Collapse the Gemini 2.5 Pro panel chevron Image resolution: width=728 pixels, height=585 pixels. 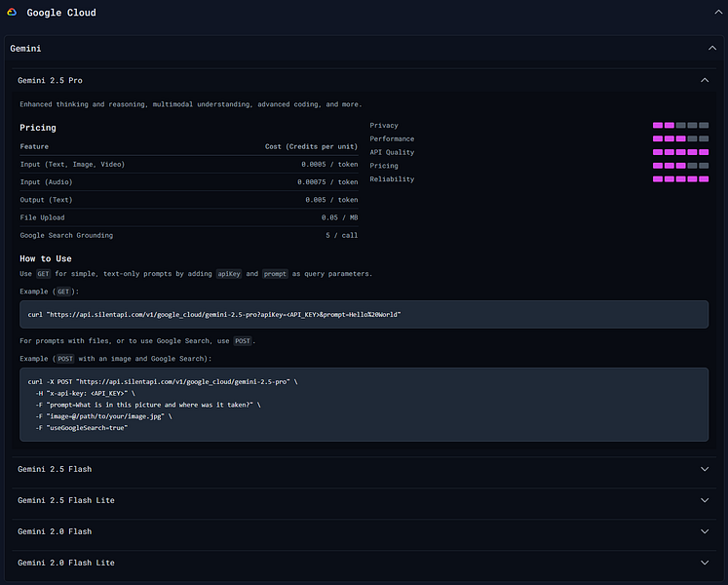click(705, 80)
